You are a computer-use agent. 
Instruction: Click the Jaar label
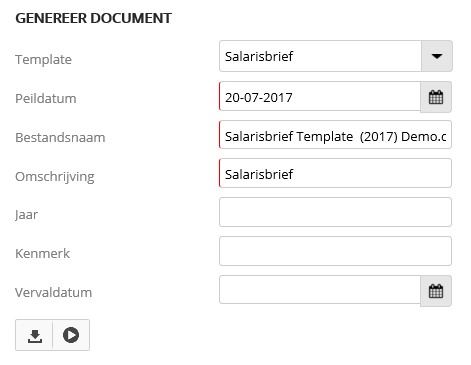[x=26, y=215]
